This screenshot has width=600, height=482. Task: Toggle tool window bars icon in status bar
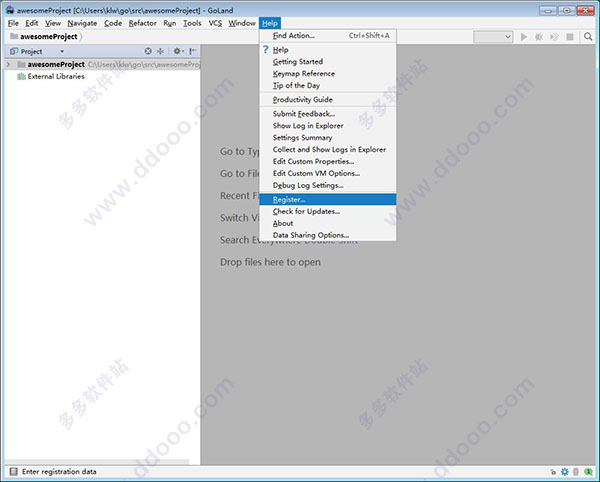[x=13, y=471]
